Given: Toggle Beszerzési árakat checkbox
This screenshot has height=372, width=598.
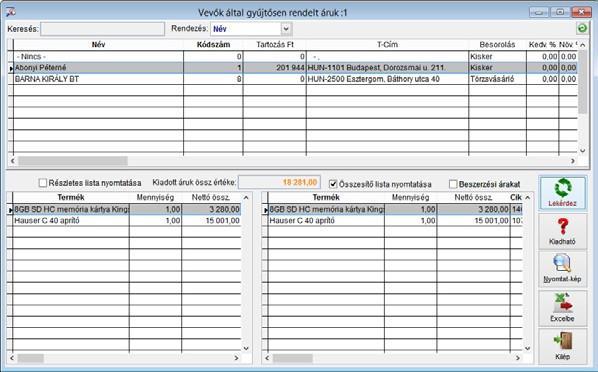Looking at the screenshot, I should pyautogui.click(x=453, y=184).
